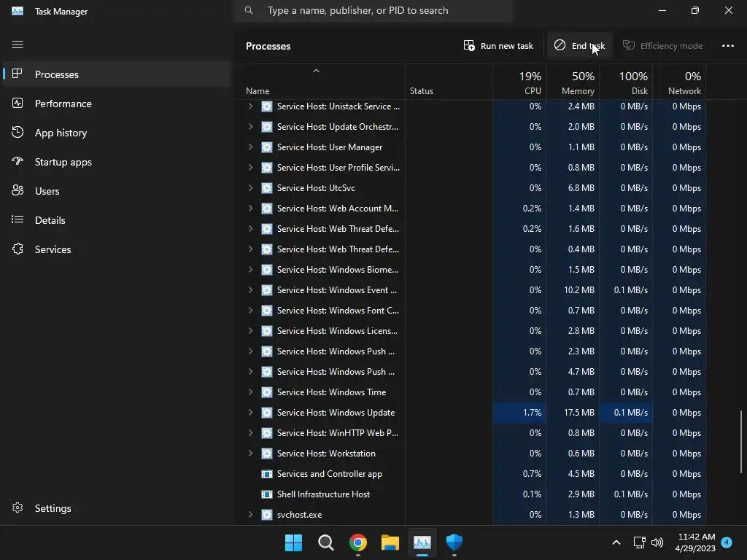This screenshot has height=560, width=747.
Task: Open File Explorer from taskbar
Action: (x=390, y=542)
